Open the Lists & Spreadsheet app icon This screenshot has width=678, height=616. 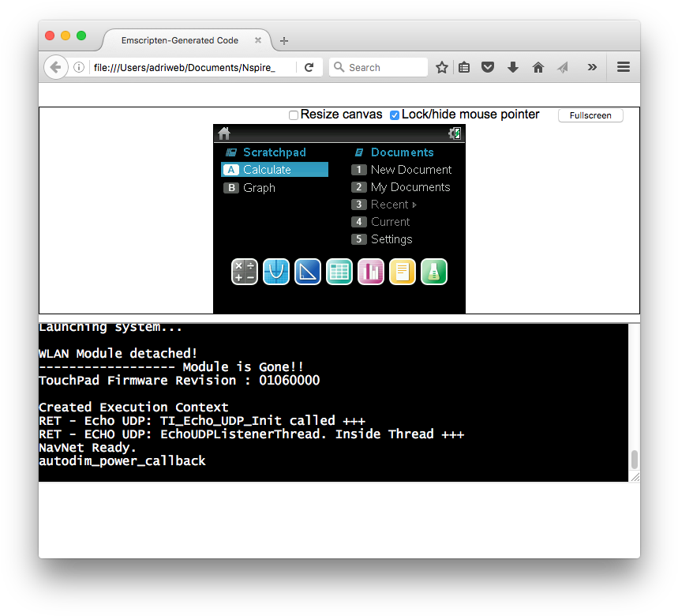(x=339, y=272)
